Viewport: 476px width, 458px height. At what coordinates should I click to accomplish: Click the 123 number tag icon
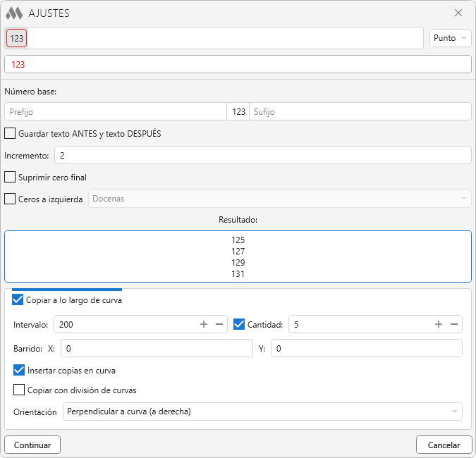17,38
